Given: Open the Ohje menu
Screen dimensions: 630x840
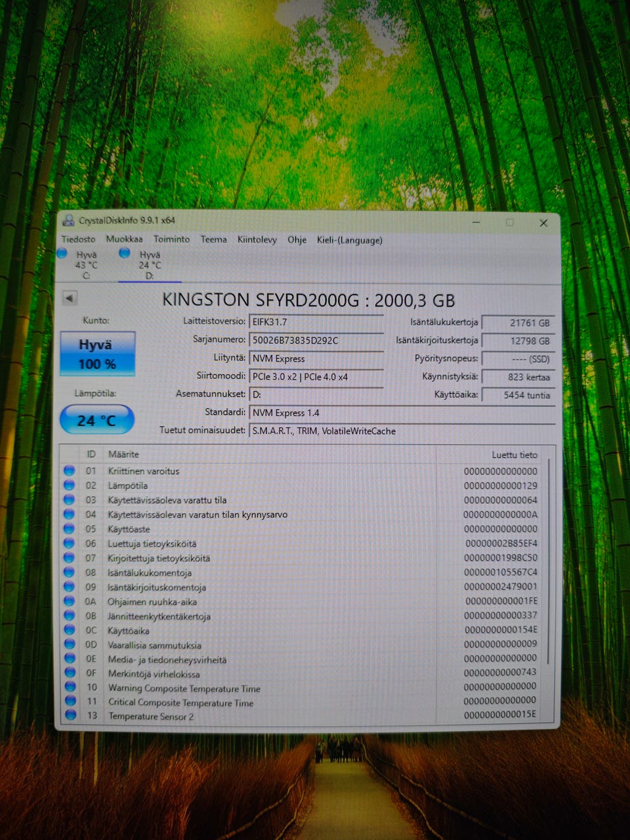Looking at the screenshot, I should coord(297,240).
